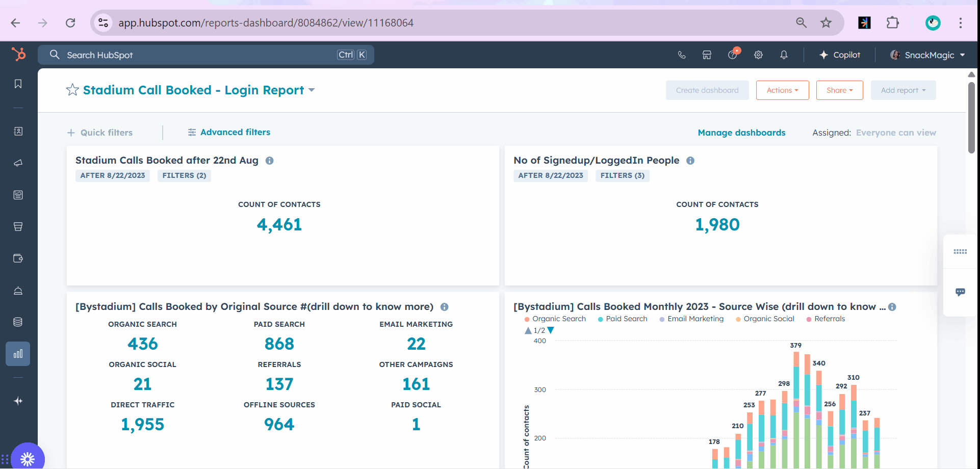Toggle Organic Search legend series

coord(555,319)
